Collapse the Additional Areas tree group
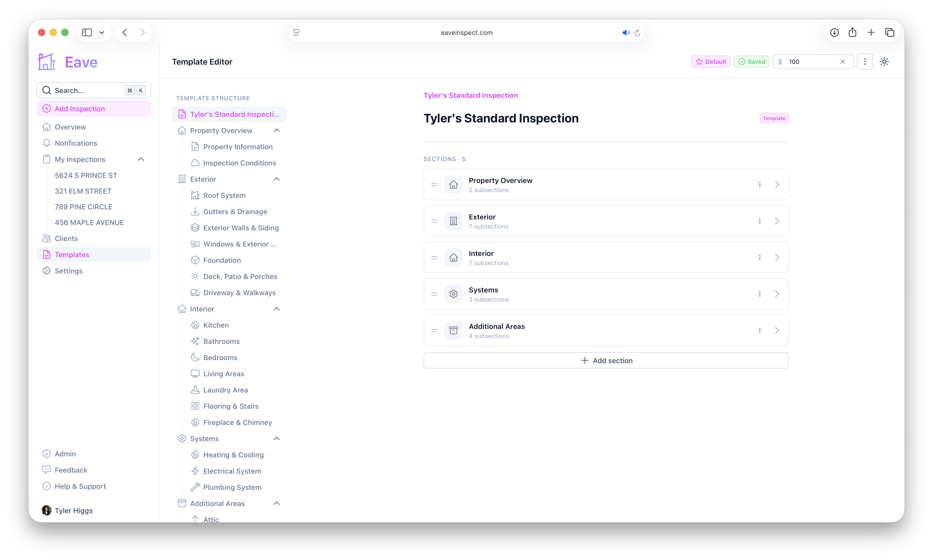The width and height of the screenshot is (933, 560). click(x=276, y=503)
